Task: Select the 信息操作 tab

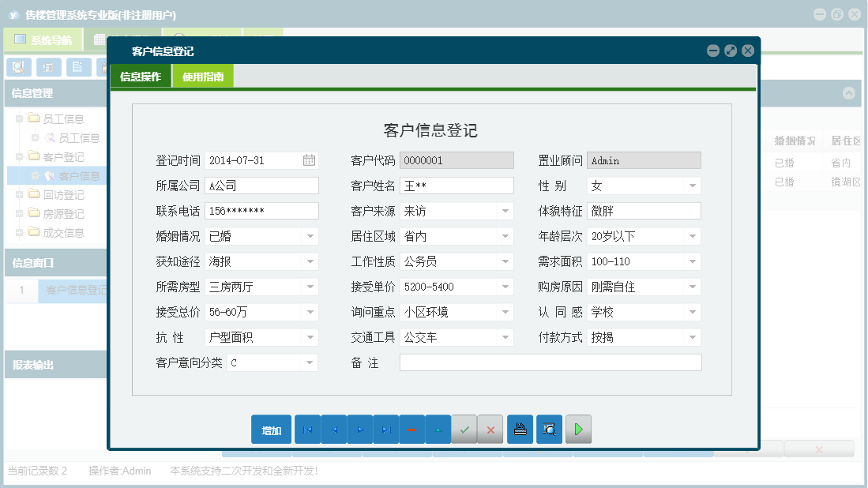Action: click(x=142, y=76)
